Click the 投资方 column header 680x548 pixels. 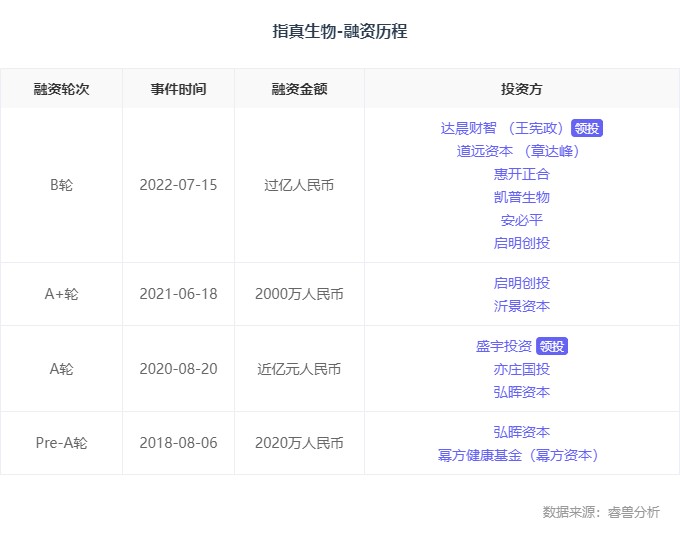coord(522,89)
